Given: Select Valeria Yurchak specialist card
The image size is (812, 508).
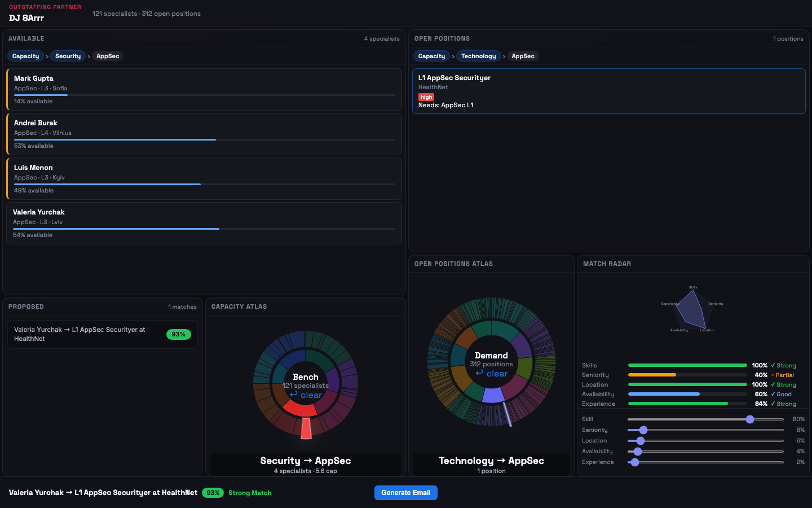Looking at the screenshot, I should coord(204,223).
